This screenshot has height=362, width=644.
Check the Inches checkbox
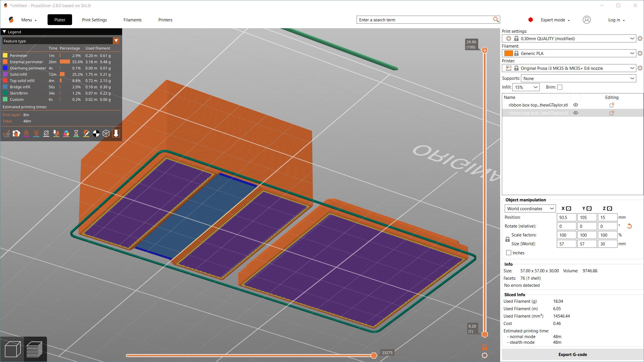pyautogui.click(x=509, y=253)
